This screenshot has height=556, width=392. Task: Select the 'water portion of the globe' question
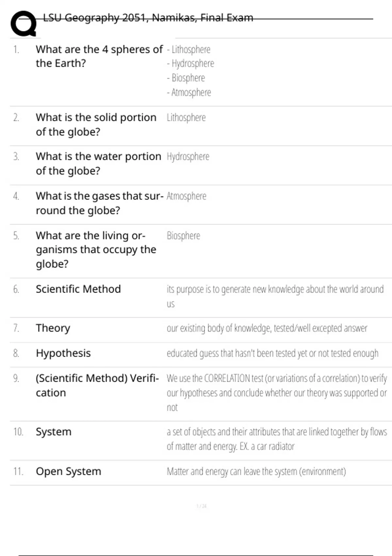pyautogui.click(x=98, y=164)
